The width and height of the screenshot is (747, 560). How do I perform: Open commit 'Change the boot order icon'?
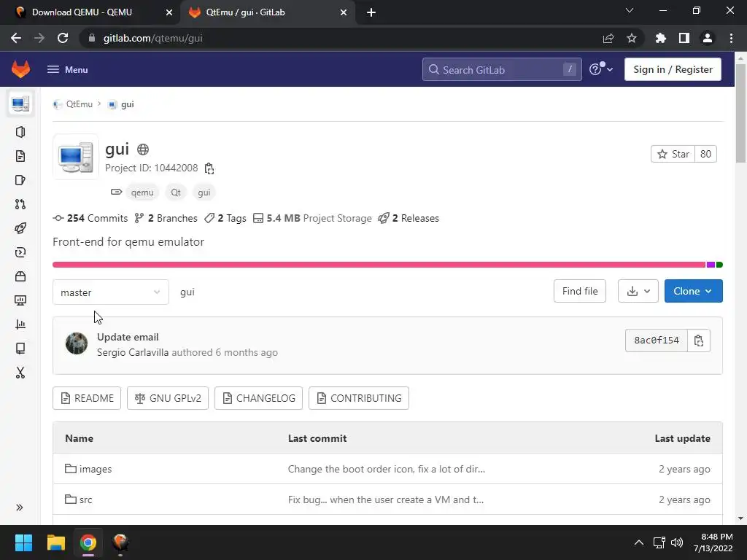click(387, 469)
